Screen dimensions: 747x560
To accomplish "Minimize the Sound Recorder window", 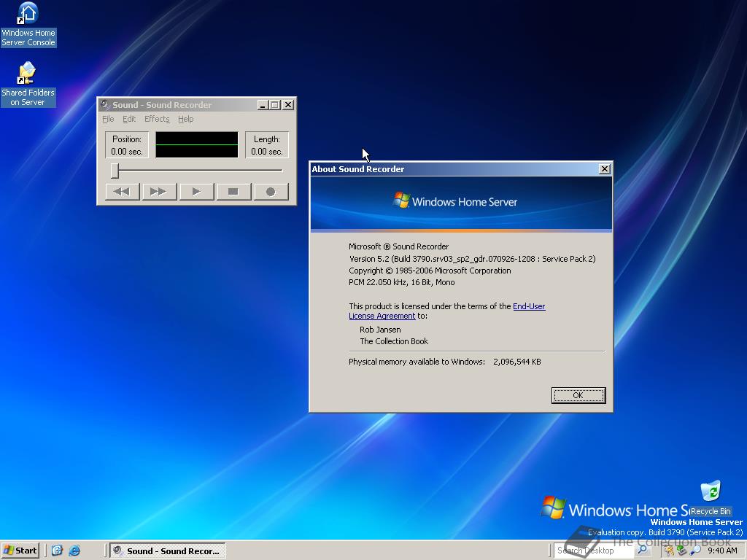I will (x=263, y=105).
